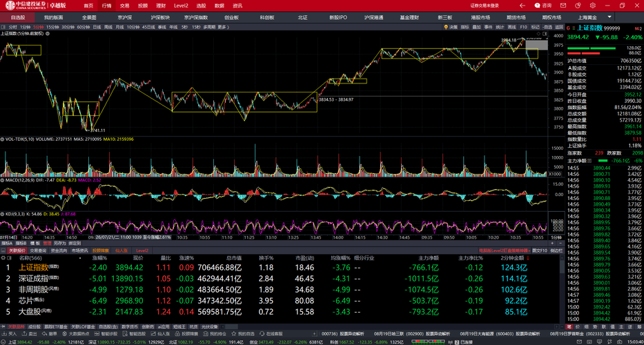Click the list icon beside 上证指数 title
The width and height of the screenshot is (644, 345).
click(x=573, y=28)
